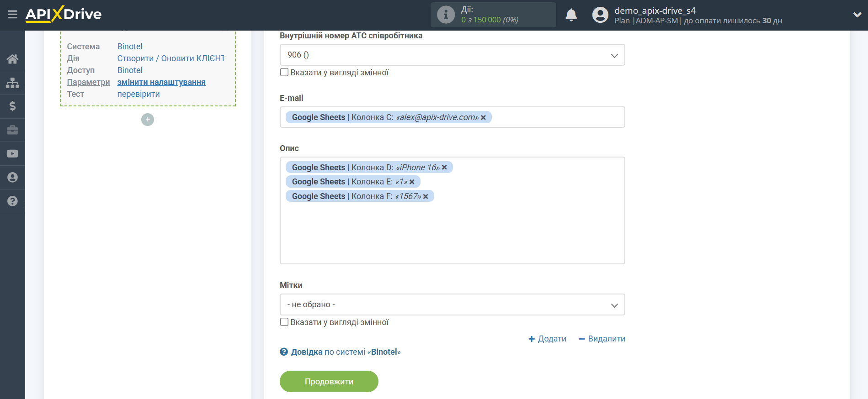The width and height of the screenshot is (868, 399).
Task: Check variable option under АТС number
Action: coord(284,73)
